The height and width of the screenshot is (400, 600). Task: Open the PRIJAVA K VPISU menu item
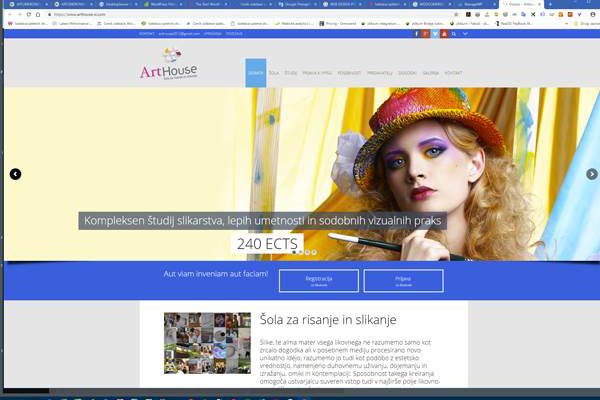coord(317,73)
